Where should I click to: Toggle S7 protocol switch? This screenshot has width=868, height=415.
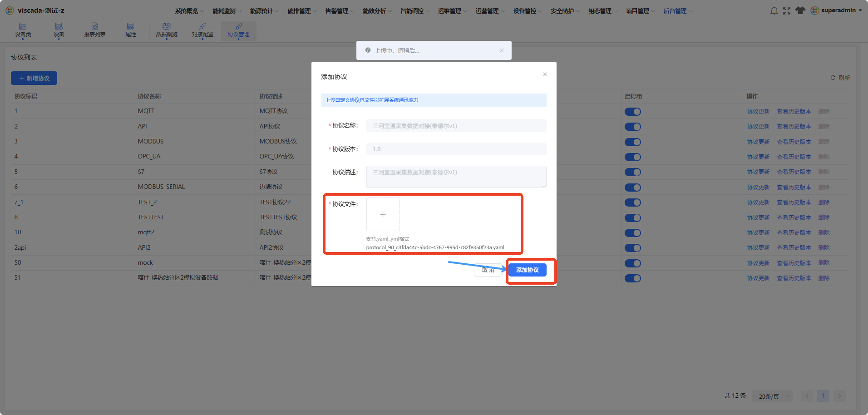(632, 172)
